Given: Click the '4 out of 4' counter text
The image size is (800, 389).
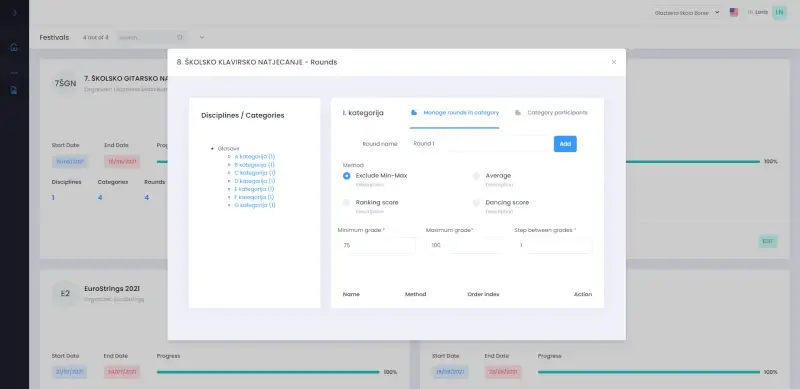Looking at the screenshot, I should (95, 37).
